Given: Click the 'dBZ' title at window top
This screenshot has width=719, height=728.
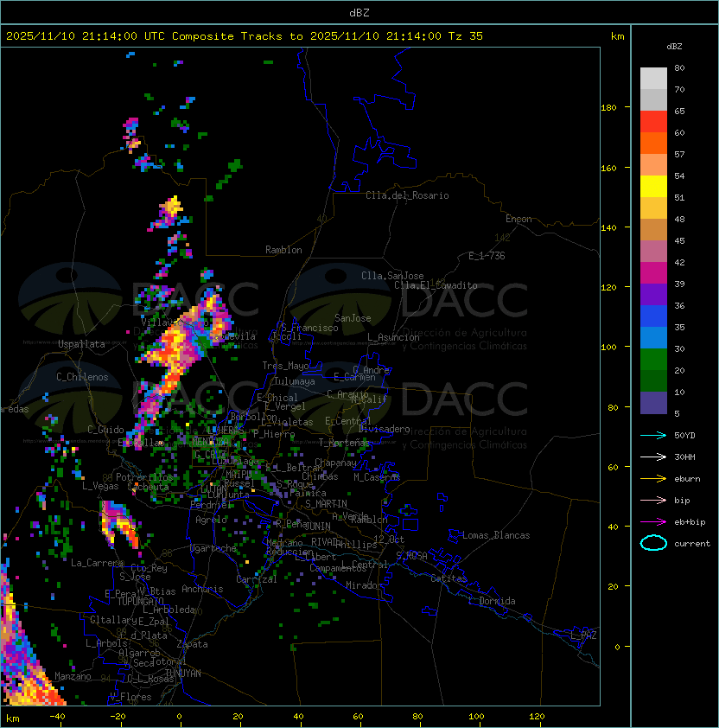Looking at the screenshot, I should (359, 13).
